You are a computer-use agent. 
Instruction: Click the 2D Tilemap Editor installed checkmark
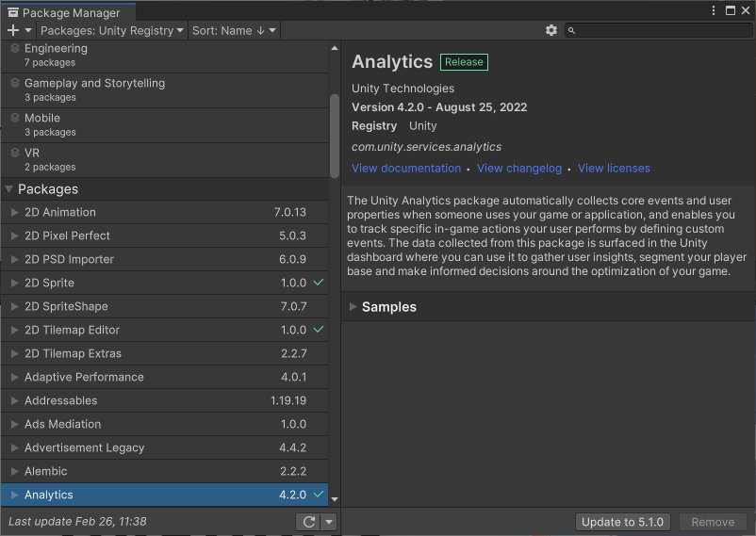coord(319,329)
